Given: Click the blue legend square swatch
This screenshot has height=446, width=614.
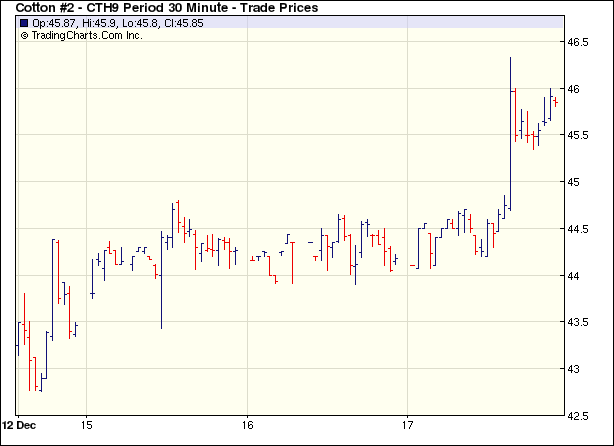Looking at the screenshot, I should point(24,24).
